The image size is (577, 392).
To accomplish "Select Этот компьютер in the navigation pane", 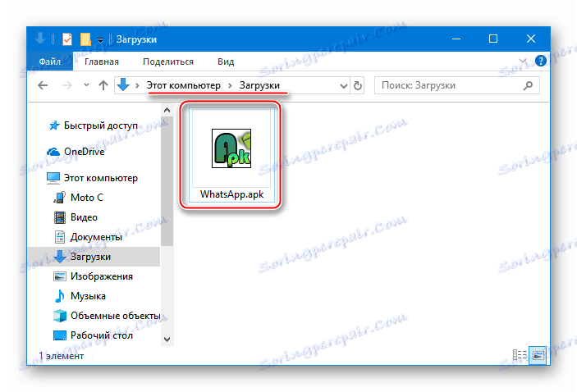I will coord(100,178).
